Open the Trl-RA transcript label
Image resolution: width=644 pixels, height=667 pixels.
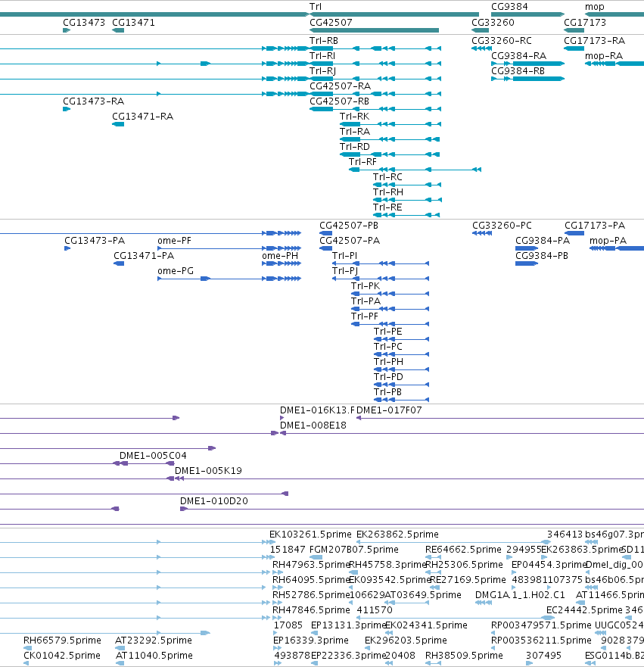[x=354, y=132]
